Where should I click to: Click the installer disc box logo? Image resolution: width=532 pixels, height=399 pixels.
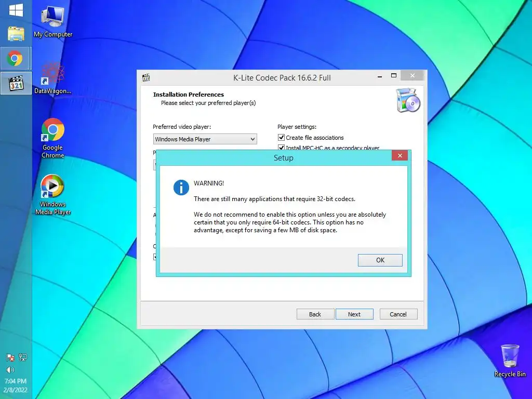point(408,100)
